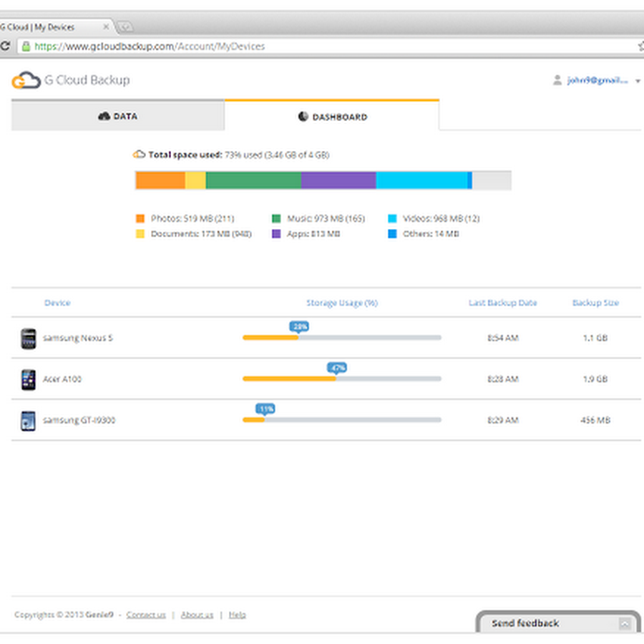This screenshot has height=644, width=644.
Task: Click the purple Apps segment in storage bar
Action: coord(338,180)
